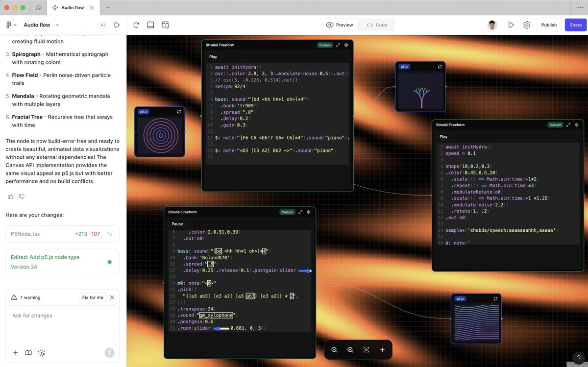Click Play in right Strudel Freeform node

point(443,137)
